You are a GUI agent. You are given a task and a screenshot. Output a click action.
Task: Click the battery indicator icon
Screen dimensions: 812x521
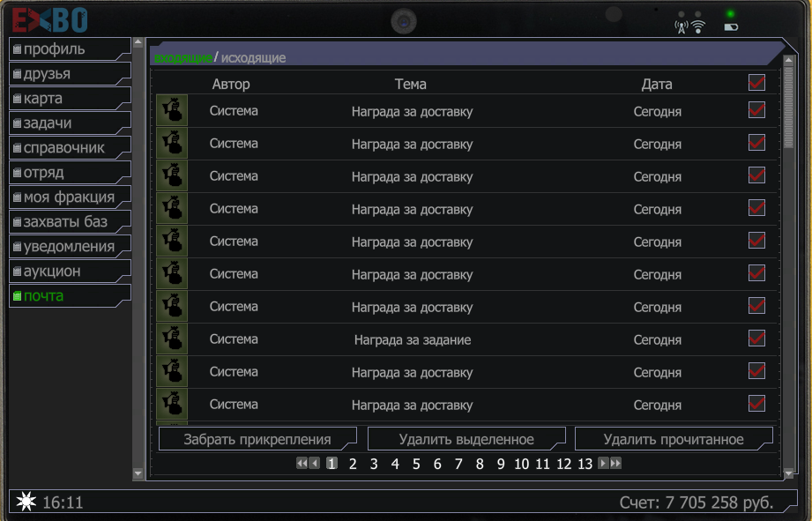[731, 27]
